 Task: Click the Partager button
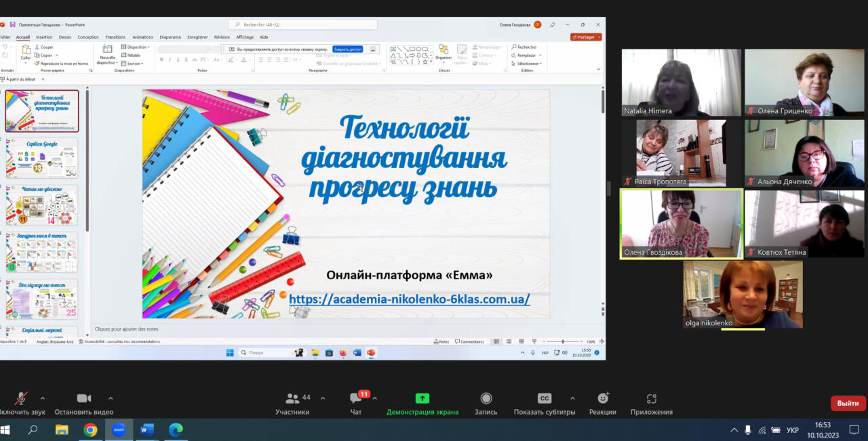point(587,37)
